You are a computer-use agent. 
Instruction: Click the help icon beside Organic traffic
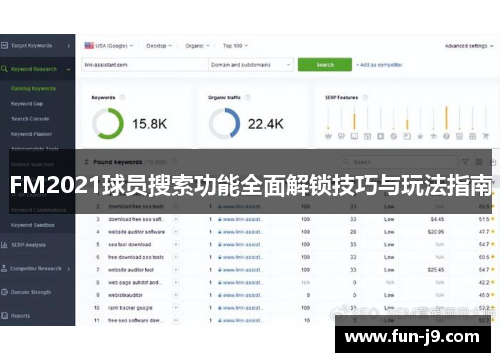248,97
